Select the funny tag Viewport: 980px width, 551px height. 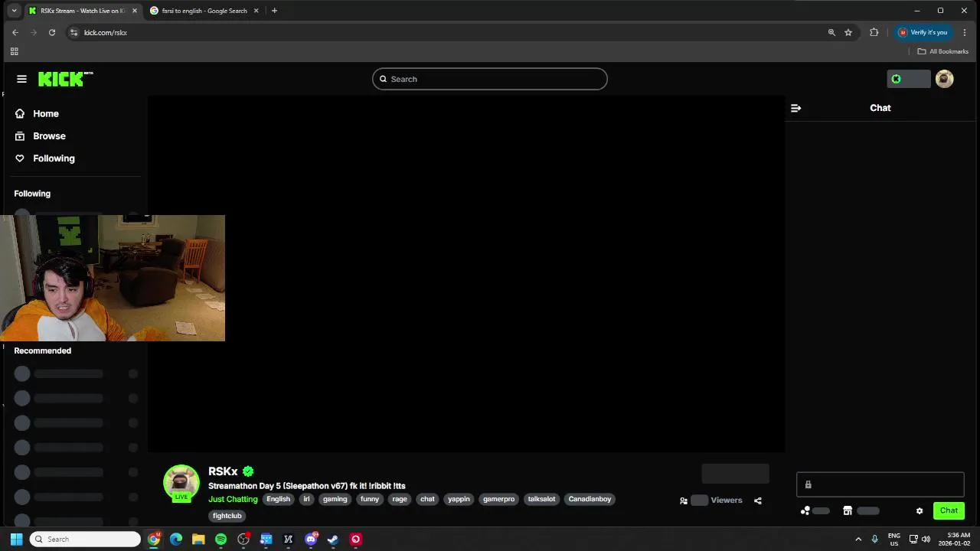[370, 499]
